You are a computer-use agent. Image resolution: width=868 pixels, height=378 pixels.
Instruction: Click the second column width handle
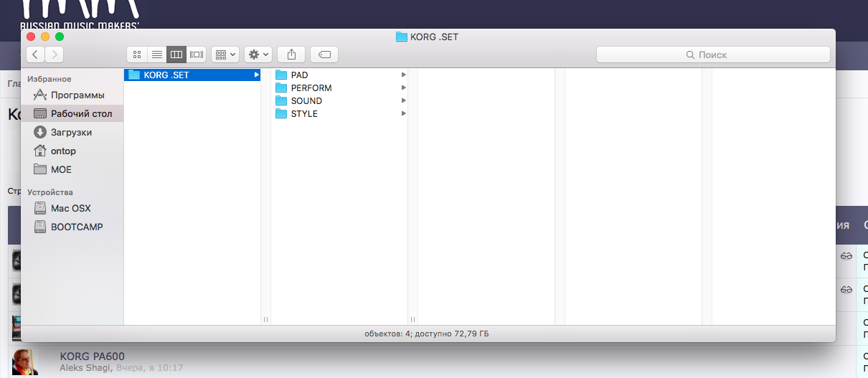(x=412, y=319)
